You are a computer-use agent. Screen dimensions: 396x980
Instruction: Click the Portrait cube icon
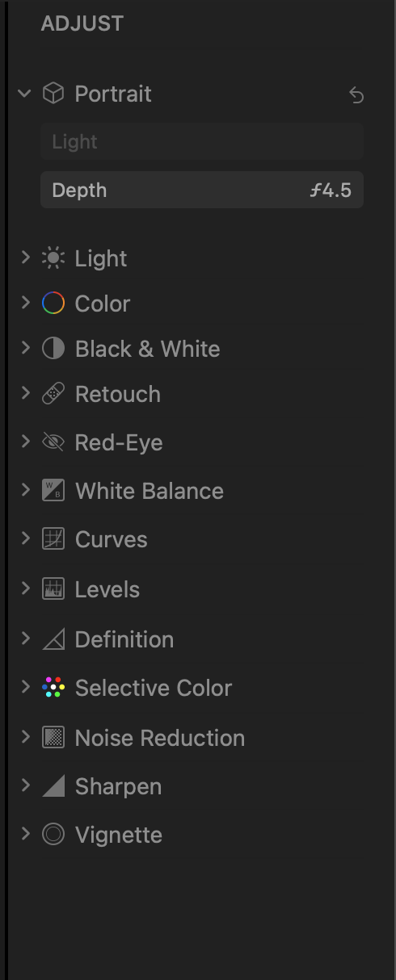click(x=53, y=94)
